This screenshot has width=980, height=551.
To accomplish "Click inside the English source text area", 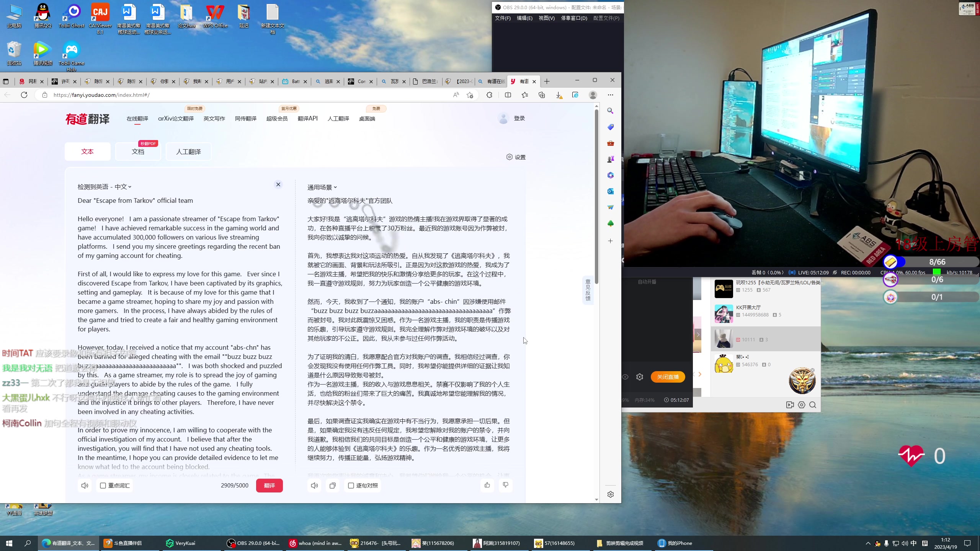I will (180, 333).
